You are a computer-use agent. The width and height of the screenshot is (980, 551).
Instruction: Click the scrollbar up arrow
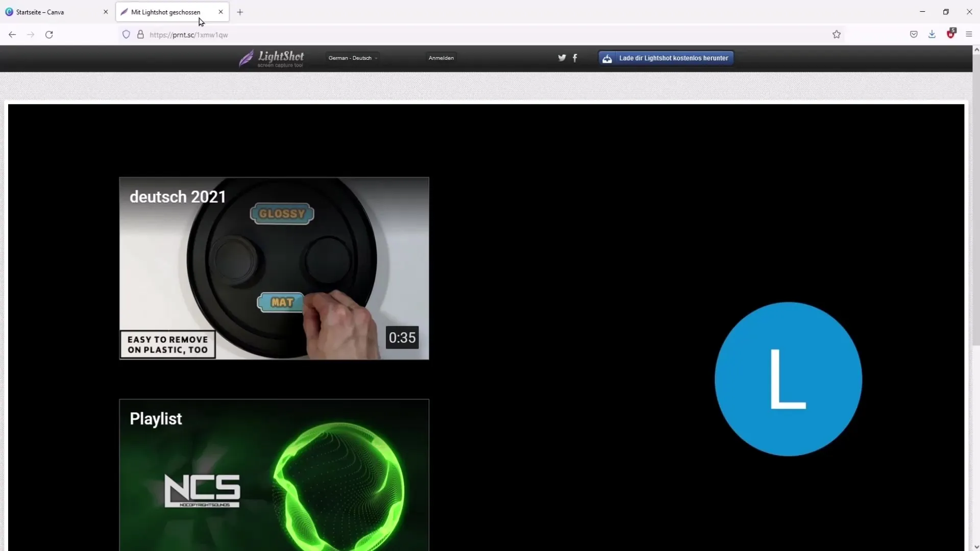976,49
